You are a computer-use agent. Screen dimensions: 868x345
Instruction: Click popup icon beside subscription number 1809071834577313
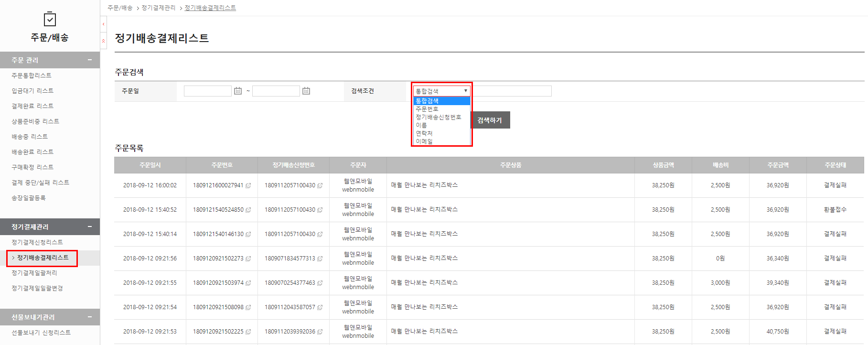(320, 259)
